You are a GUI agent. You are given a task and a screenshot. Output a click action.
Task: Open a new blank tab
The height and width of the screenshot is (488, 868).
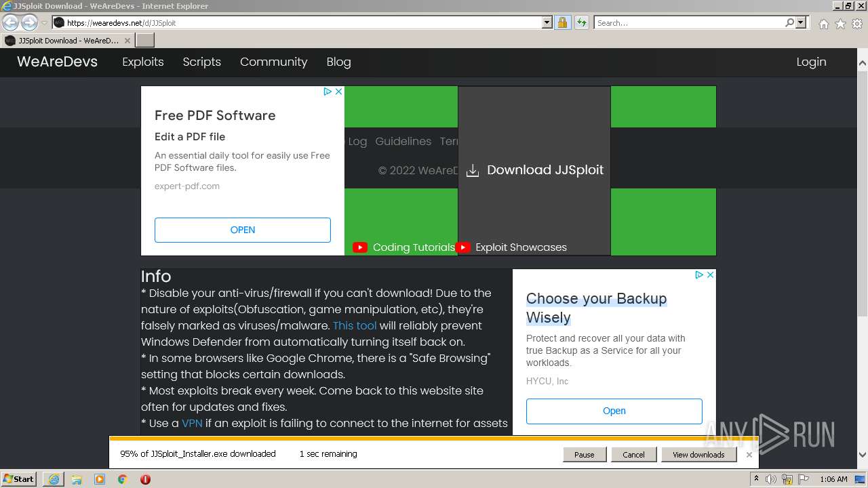click(145, 41)
